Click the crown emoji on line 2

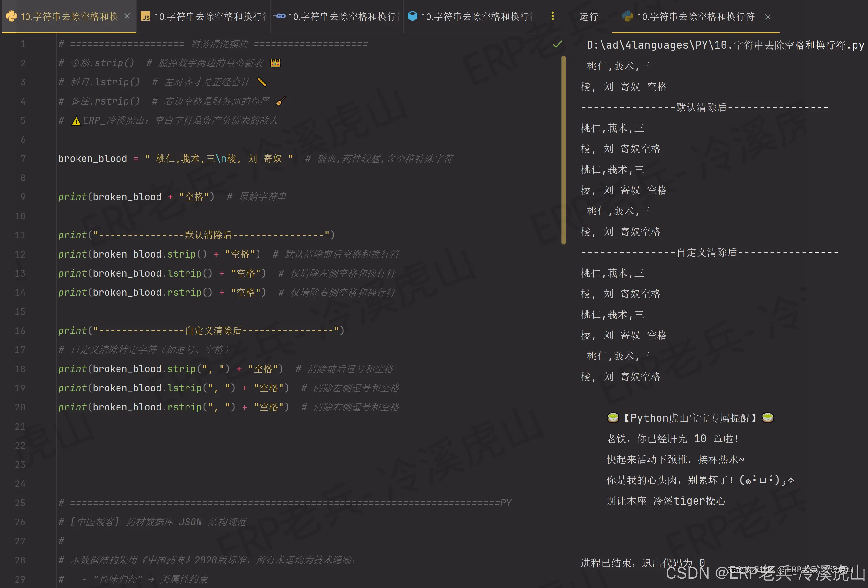click(275, 63)
